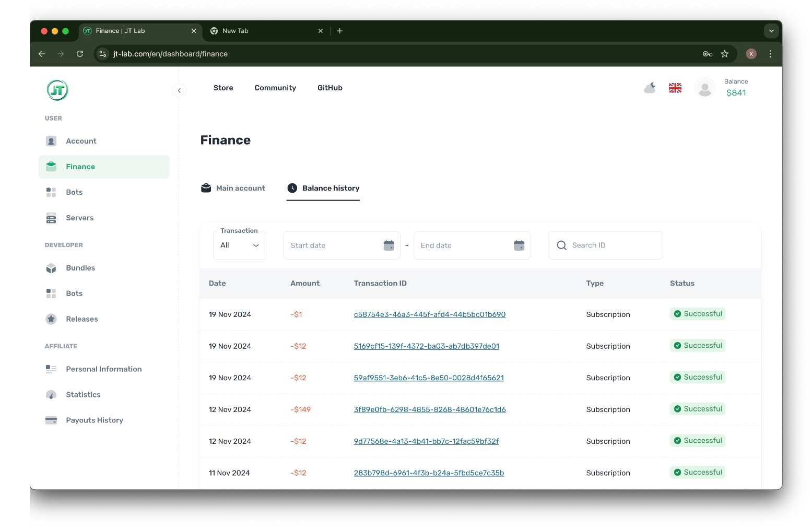This screenshot has height=529, width=812.
Task: Collapse the sidebar with the chevron button
Action: point(179,90)
